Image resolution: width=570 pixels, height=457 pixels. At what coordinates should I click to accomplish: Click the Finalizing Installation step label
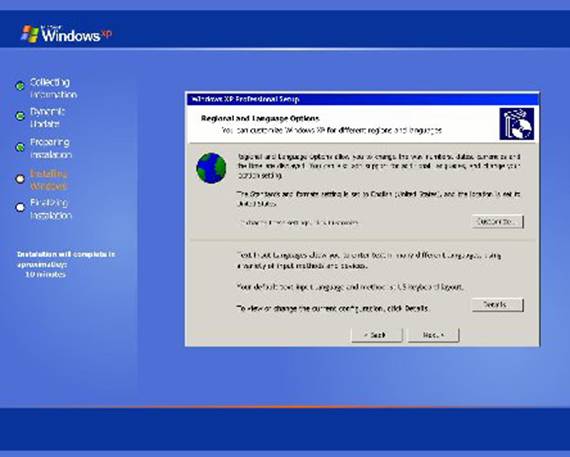point(51,209)
